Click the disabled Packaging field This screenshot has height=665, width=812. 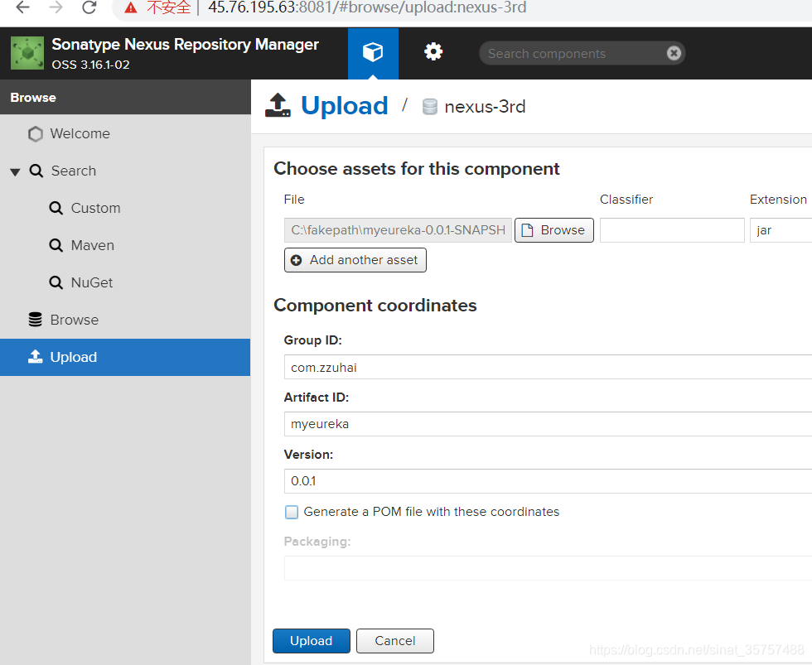point(548,568)
